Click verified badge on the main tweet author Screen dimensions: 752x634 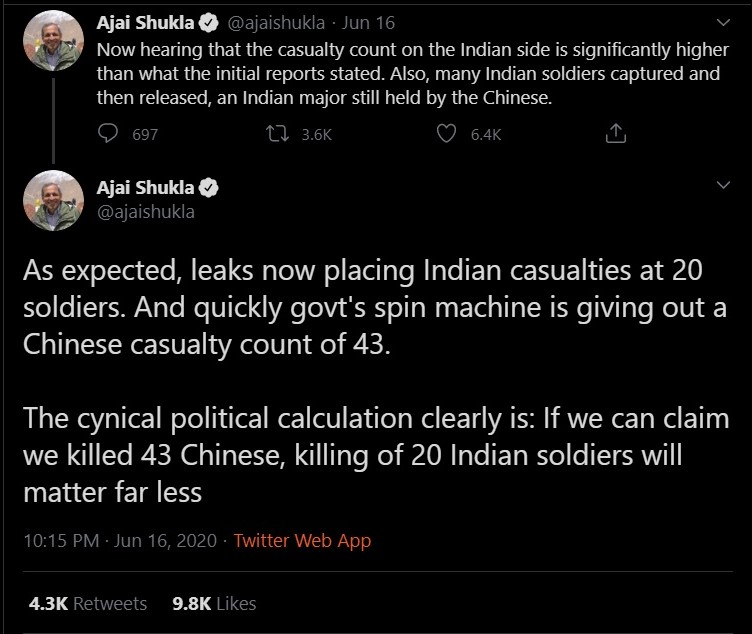(x=210, y=187)
